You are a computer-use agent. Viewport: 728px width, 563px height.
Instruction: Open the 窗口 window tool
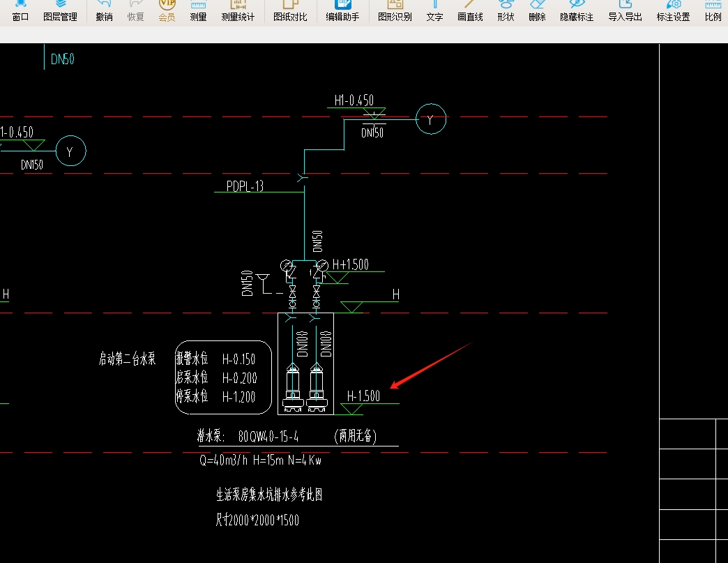tap(20, 12)
